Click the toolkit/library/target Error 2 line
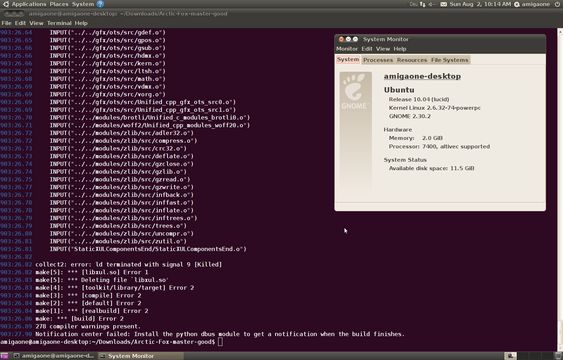The image size is (563, 360). coord(115,288)
